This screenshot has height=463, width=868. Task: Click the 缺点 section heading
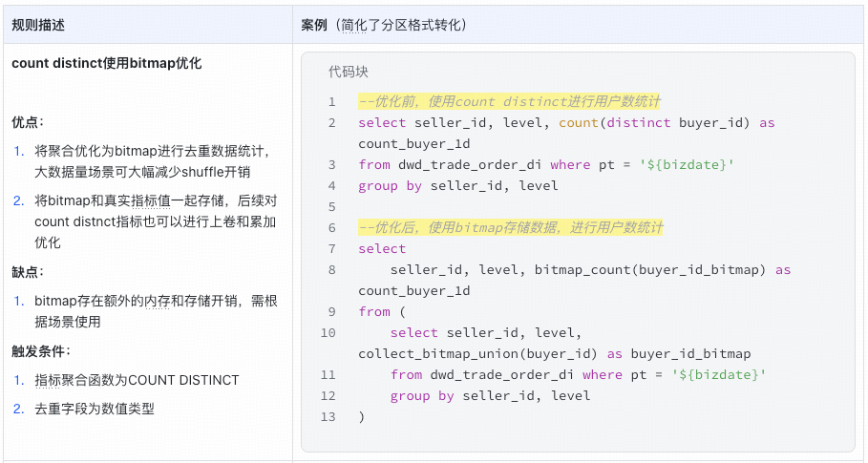pyautogui.click(x=29, y=271)
